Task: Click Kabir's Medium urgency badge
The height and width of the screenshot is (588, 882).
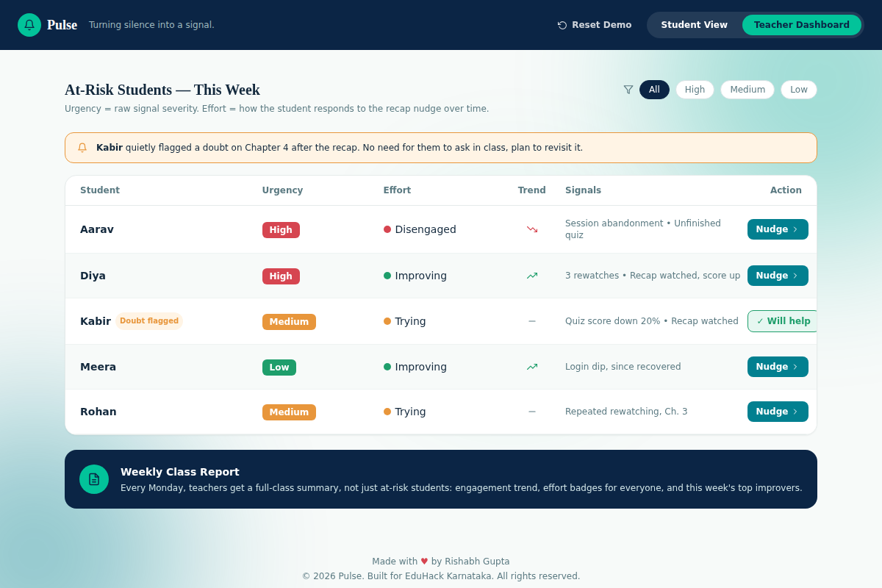Action: 289,322
